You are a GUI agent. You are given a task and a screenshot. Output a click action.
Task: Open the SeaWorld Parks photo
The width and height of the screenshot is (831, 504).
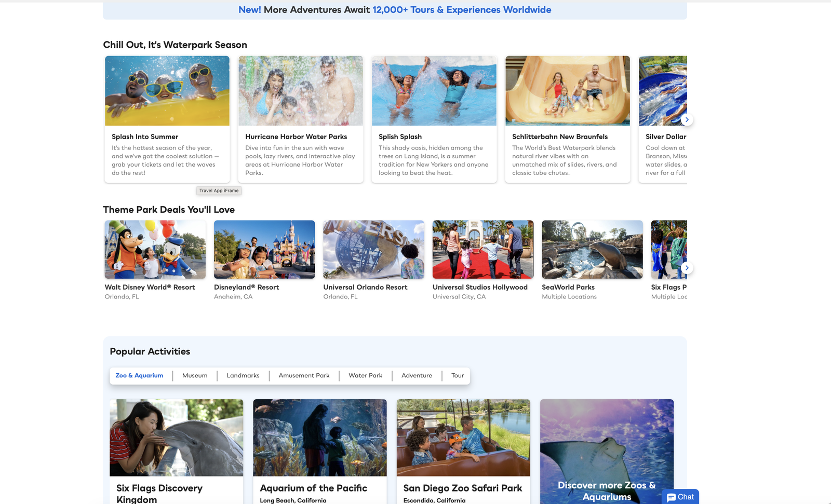click(x=593, y=250)
